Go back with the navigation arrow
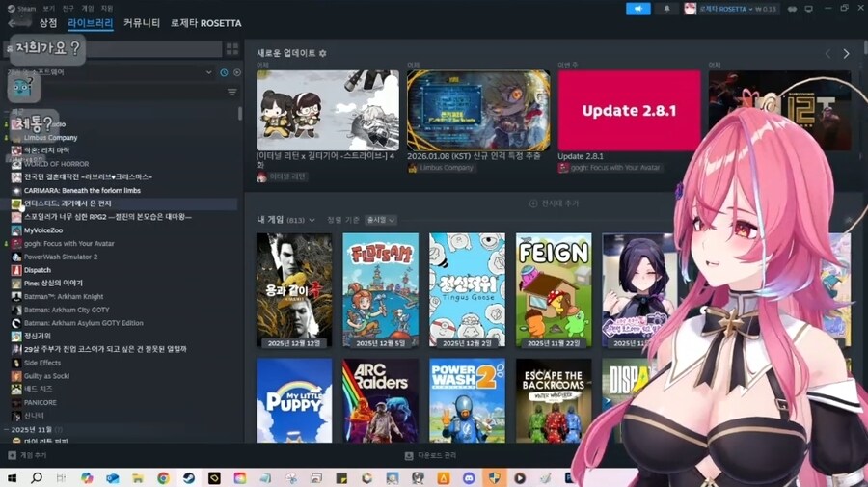This screenshot has width=868, height=487. click(x=14, y=23)
